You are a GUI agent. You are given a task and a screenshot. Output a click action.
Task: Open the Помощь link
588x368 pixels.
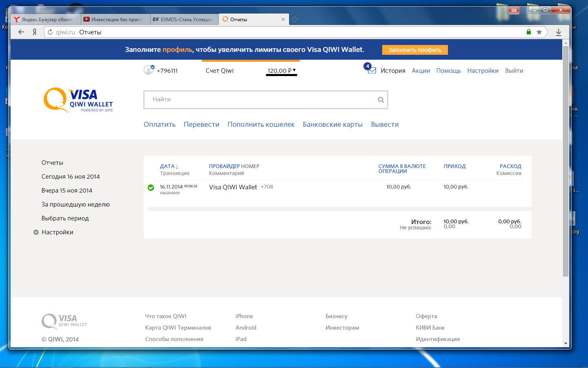click(448, 71)
